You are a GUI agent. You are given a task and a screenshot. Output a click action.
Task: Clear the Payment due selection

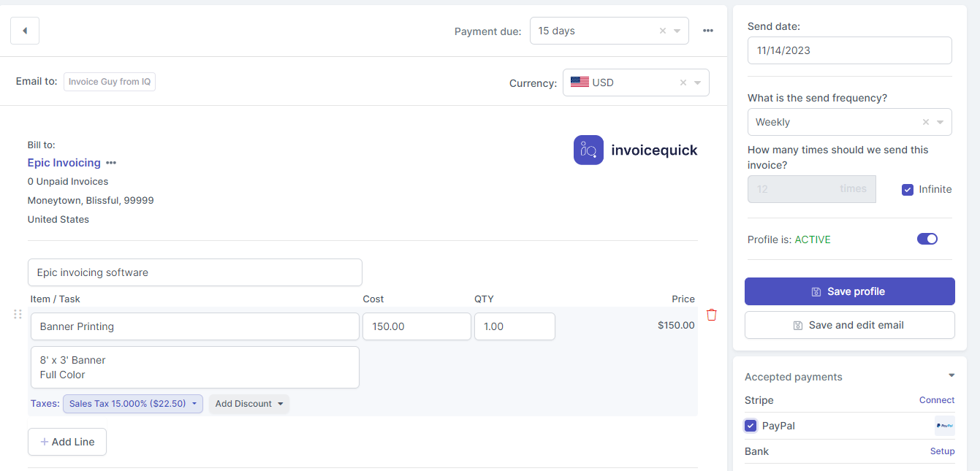[x=662, y=31]
